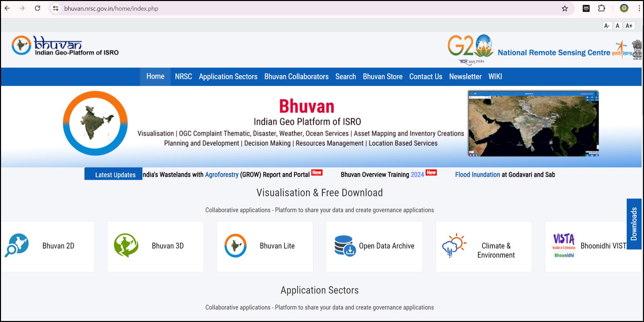Open the Agroforestry link in ticker
The width and height of the screenshot is (644, 322).
coord(222,174)
